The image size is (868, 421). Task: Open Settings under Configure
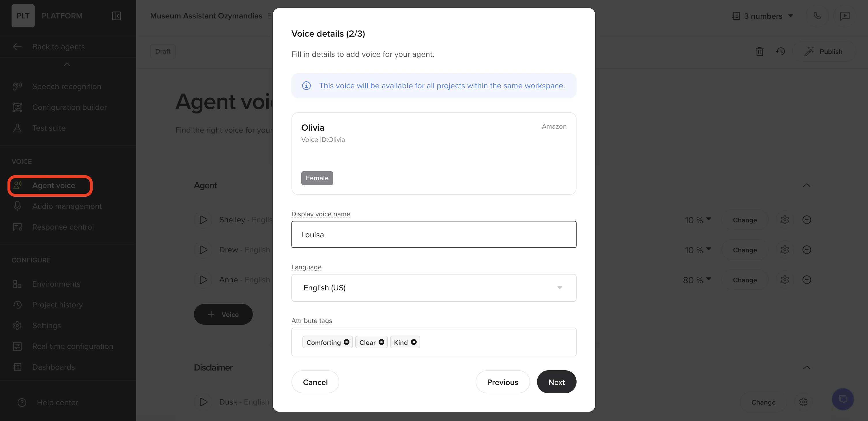pos(47,325)
